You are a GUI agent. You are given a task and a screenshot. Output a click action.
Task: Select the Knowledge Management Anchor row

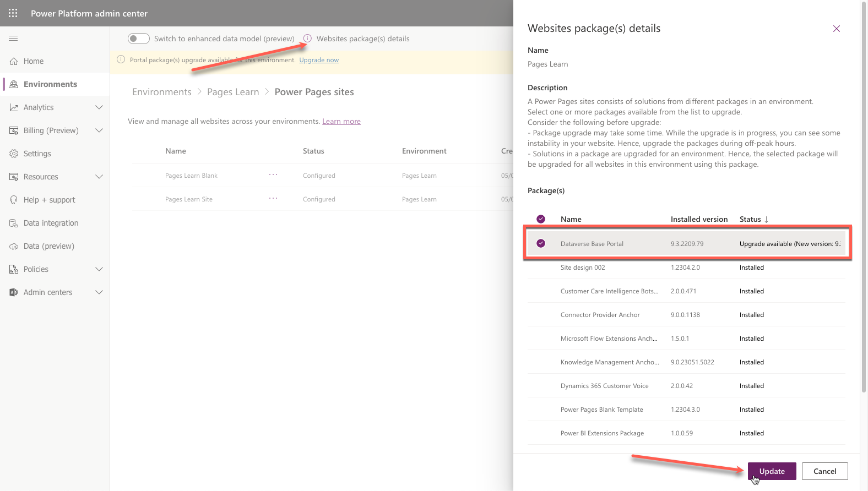(x=686, y=362)
